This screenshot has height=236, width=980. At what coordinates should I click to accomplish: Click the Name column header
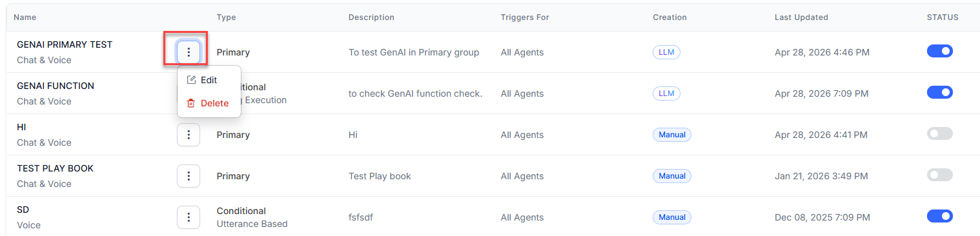25,17
